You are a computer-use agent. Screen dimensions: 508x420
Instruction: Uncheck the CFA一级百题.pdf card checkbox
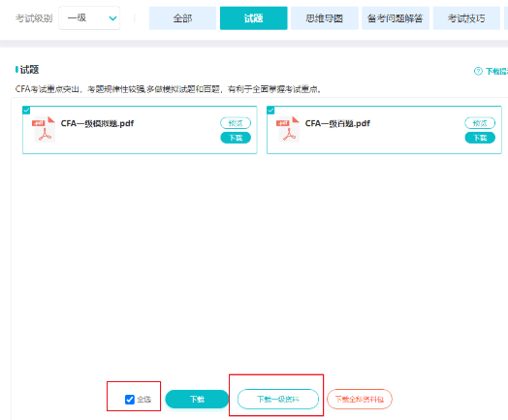click(270, 111)
